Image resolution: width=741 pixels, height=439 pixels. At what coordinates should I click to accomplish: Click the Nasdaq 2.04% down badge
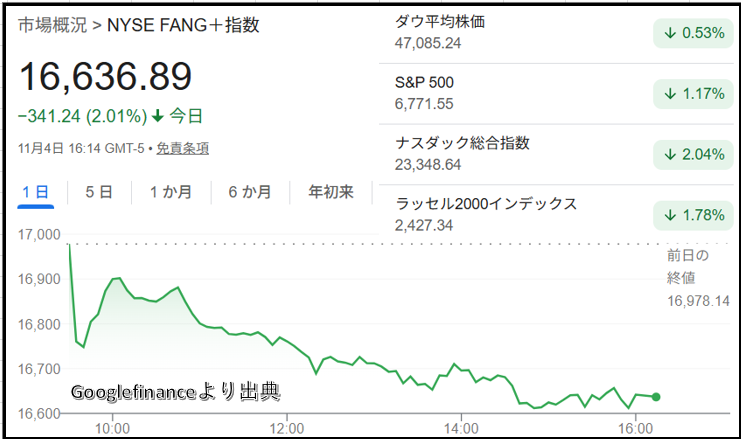(692, 154)
